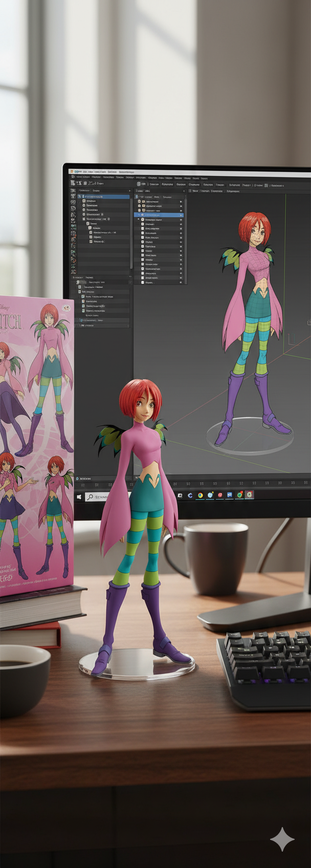Open the Windows Start menu
The height and width of the screenshot is (868, 311).
(x=79, y=497)
